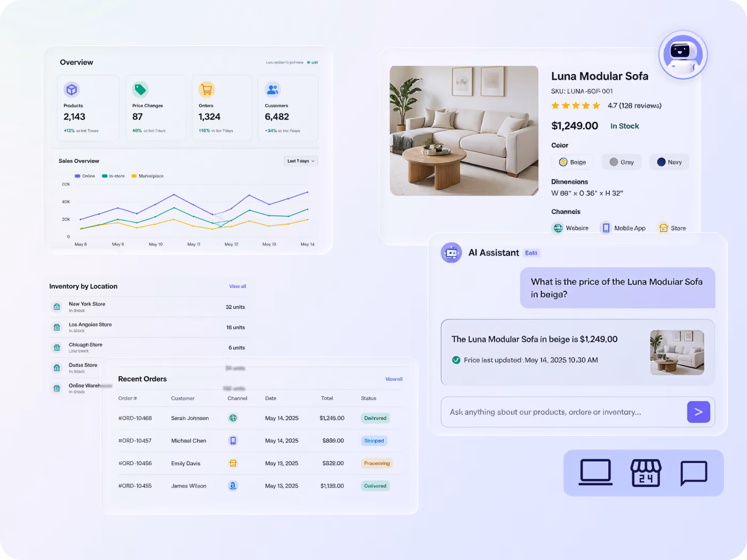
Task: Toggle the Marketplace series in chart legend
Action: point(147,176)
